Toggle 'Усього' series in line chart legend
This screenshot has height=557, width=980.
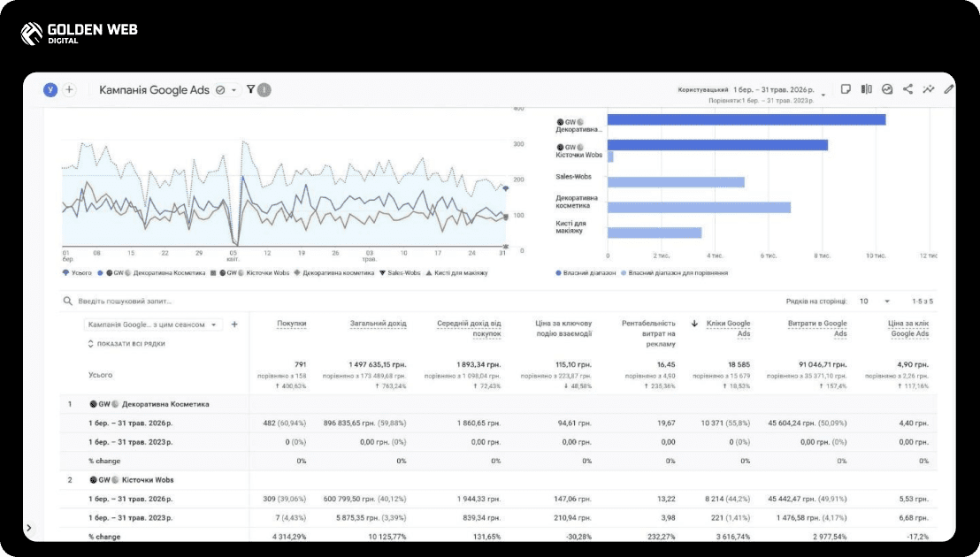tap(77, 273)
